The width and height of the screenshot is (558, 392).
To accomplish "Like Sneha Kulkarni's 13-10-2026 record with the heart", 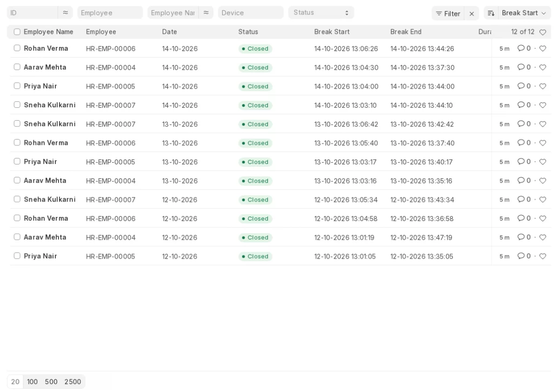I will [x=543, y=124].
